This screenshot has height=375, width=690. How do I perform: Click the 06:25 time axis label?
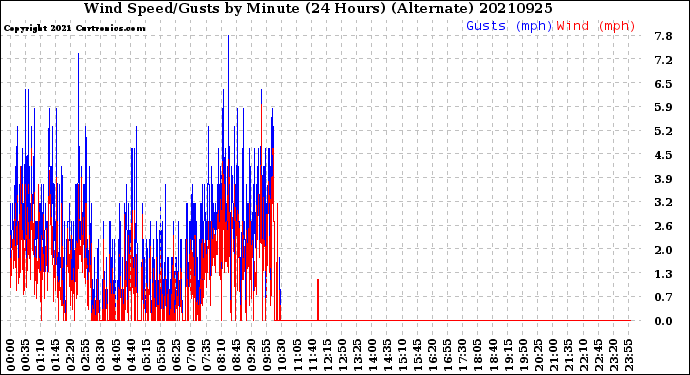click(176, 355)
